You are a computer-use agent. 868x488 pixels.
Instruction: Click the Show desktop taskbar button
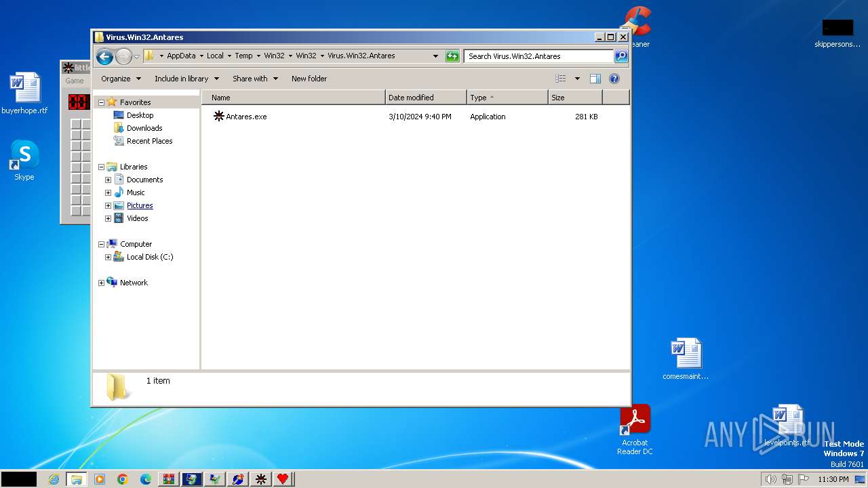(861, 479)
